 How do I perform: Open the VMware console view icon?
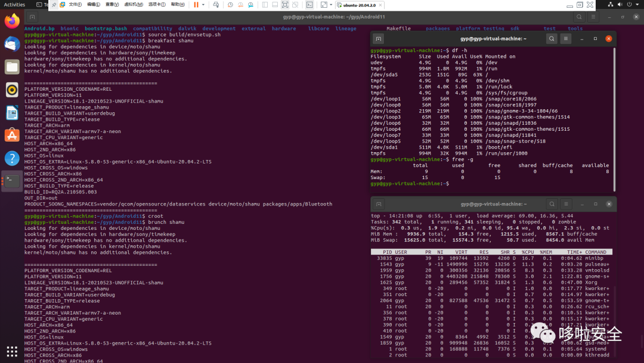pos(309,5)
